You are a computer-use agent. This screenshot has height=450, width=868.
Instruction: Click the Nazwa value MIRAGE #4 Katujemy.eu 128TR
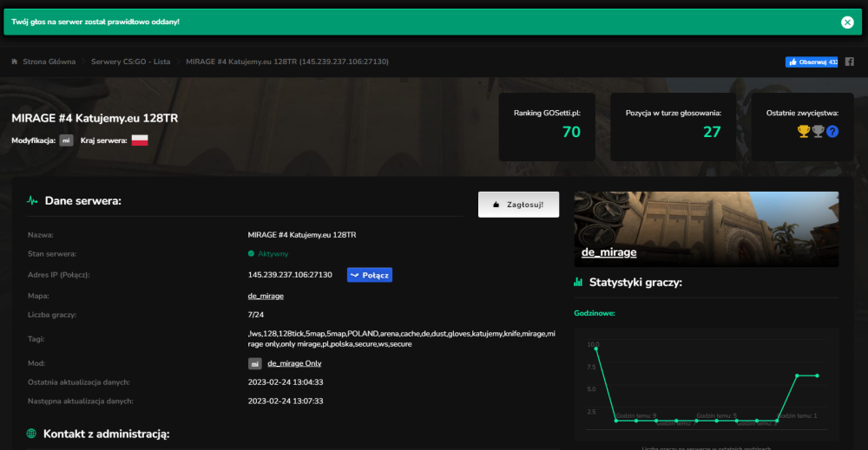302,235
